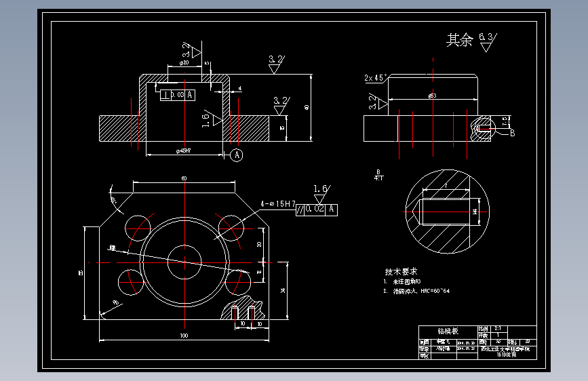Select the "100" width dimension below plan view
588x381 pixels.
(184, 336)
